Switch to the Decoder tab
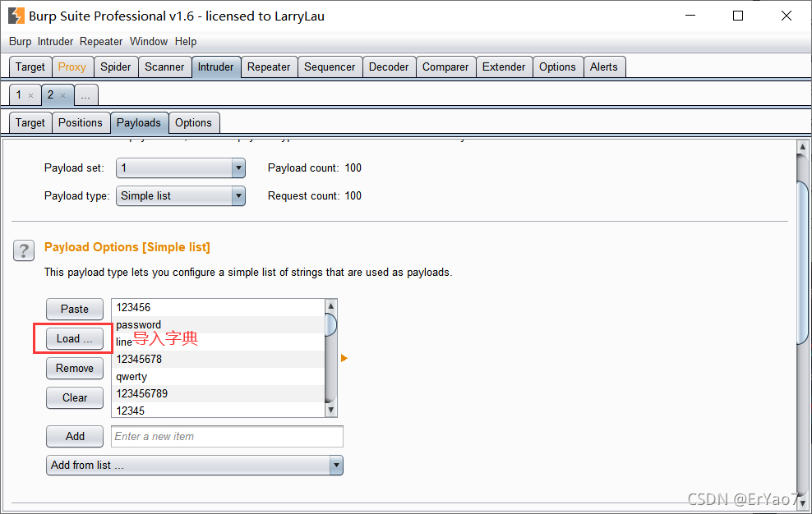Screen dimensions: 812x514 coord(389,67)
